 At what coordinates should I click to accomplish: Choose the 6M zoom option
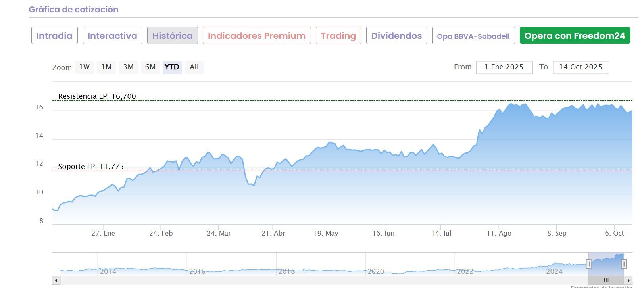pos(150,67)
